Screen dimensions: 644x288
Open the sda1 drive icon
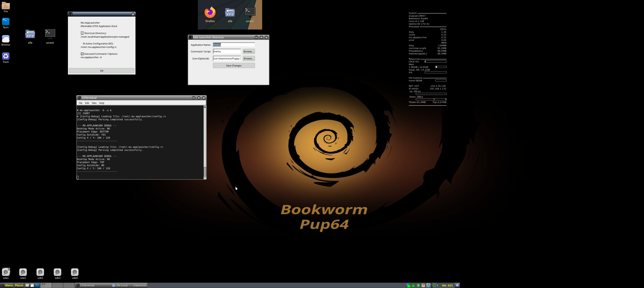tap(6, 272)
